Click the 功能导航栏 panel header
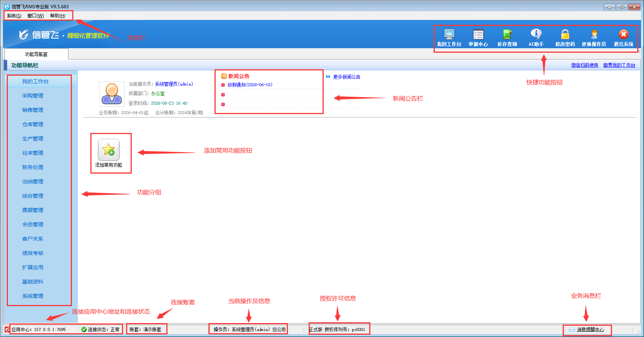 point(25,65)
